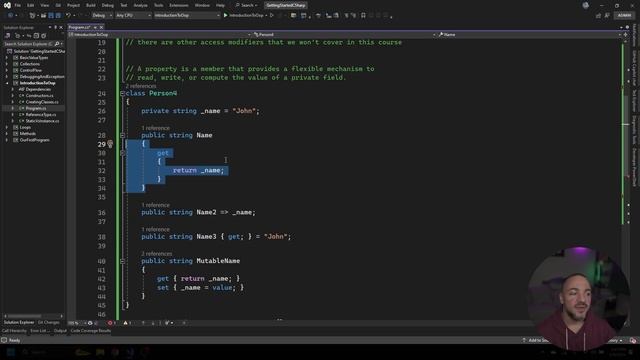Click the Save All toolbar icon
Viewport: 640px width, 360px height.
(58, 15)
